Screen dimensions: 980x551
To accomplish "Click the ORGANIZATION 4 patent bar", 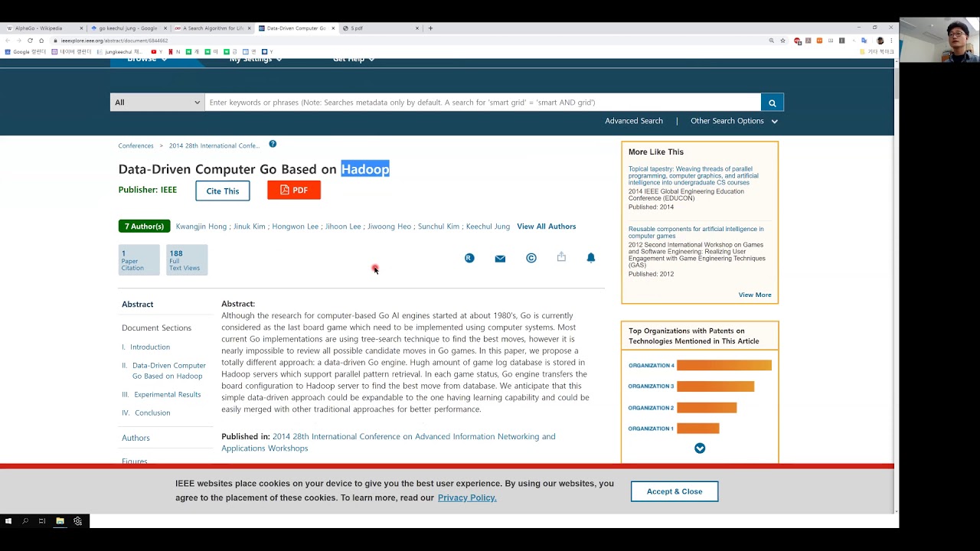I will click(x=724, y=366).
